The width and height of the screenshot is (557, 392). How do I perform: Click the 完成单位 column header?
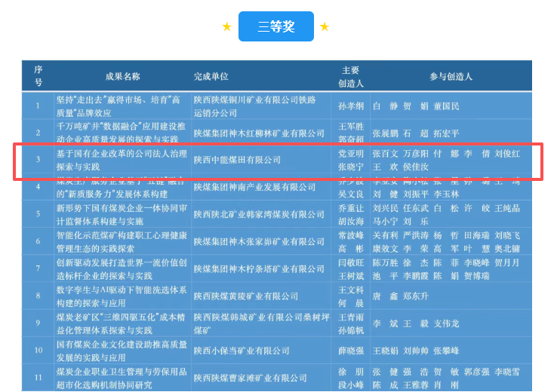point(211,77)
